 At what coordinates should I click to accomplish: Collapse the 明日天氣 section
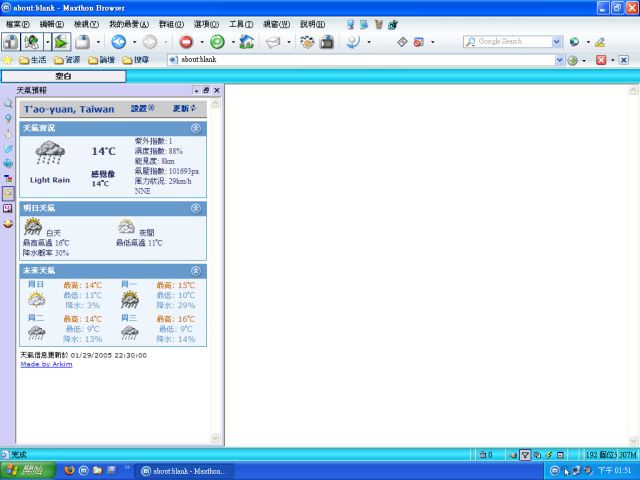[x=195, y=208]
